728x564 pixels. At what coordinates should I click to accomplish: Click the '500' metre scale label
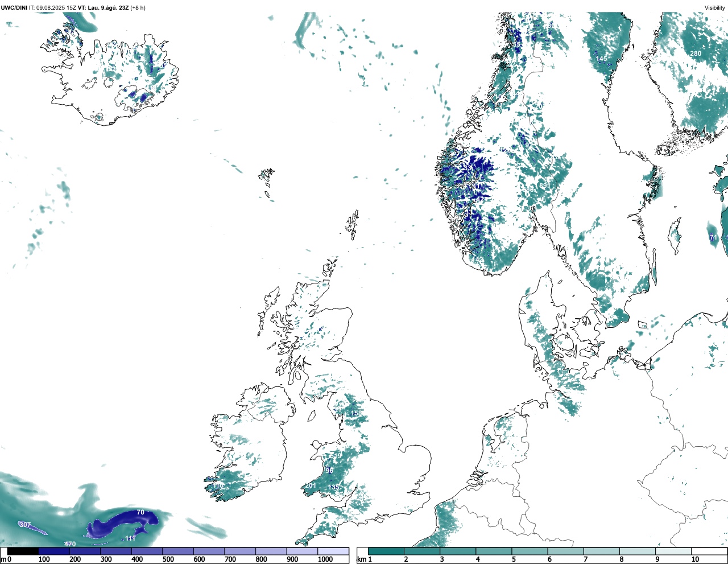168,559
